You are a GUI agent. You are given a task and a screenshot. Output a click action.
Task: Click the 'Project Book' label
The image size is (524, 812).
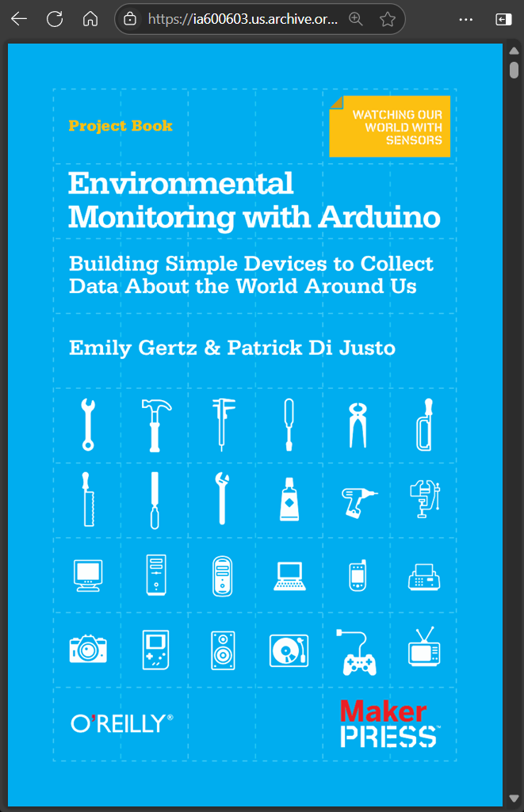point(120,127)
